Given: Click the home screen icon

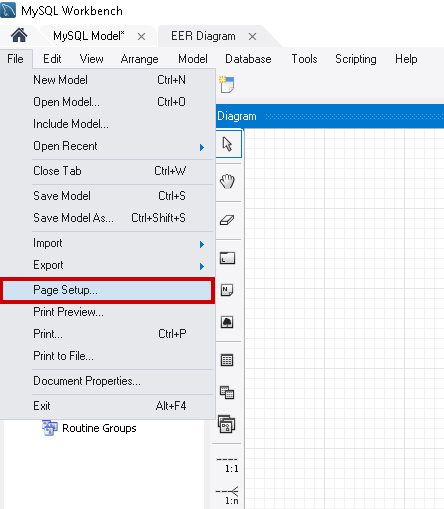Looking at the screenshot, I should click(19, 35).
